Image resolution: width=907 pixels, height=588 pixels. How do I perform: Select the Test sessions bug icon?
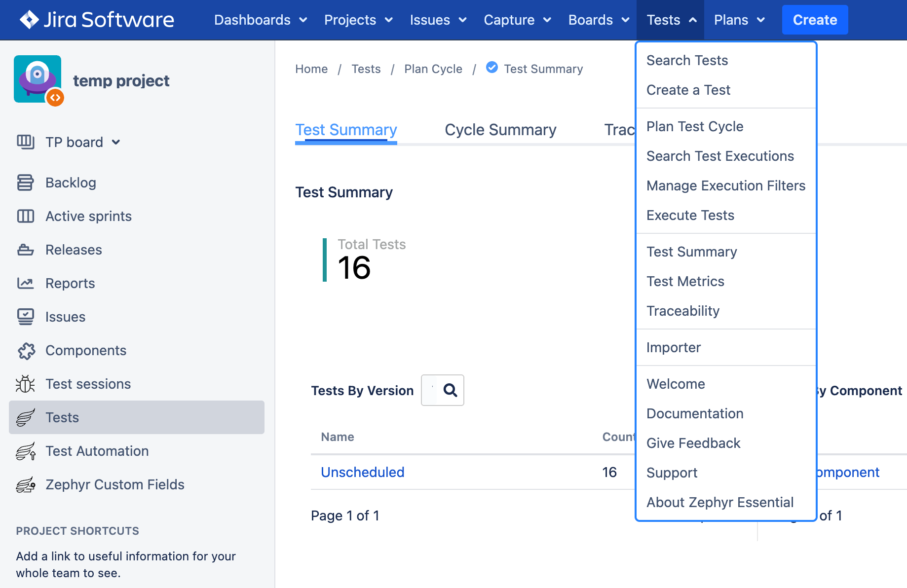pyautogui.click(x=25, y=384)
